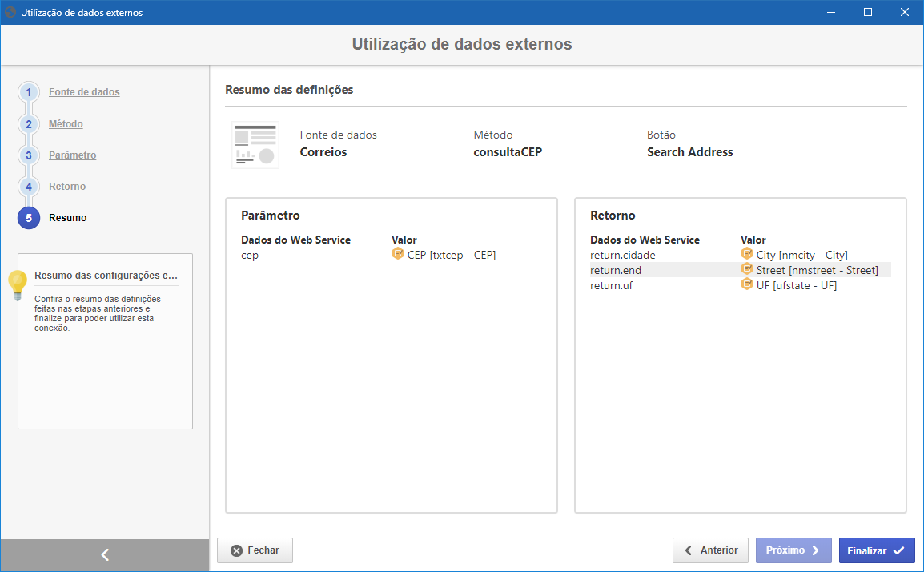Select the 'cep' parameter row
Screen dimensions: 924x572
point(392,255)
